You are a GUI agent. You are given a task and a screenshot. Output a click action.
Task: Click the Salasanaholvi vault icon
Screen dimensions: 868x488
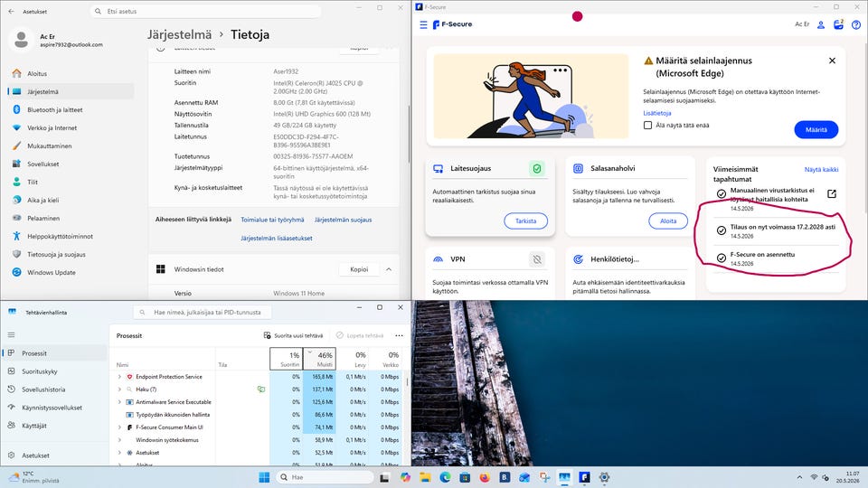(578, 168)
